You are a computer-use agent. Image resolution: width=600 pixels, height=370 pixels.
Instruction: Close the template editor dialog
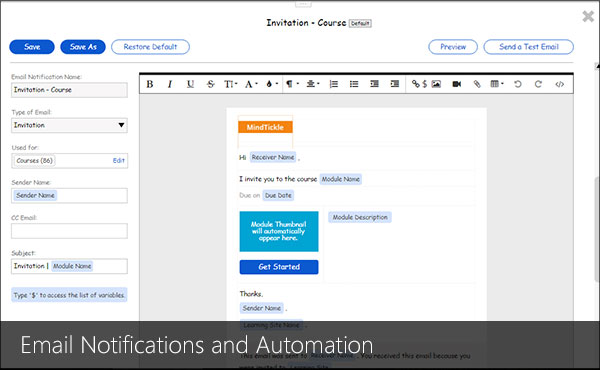[588, 16]
